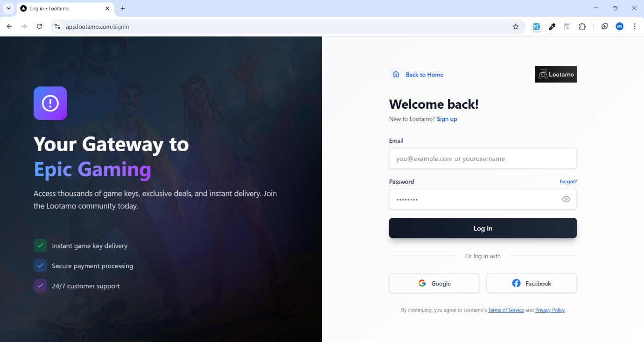The width and height of the screenshot is (644, 342).
Task: Open the Sign up link
Action: pyautogui.click(x=447, y=119)
